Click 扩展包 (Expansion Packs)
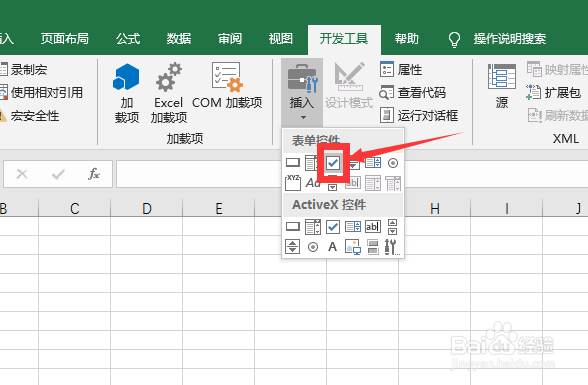This screenshot has width=588, height=385. click(554, 92)
